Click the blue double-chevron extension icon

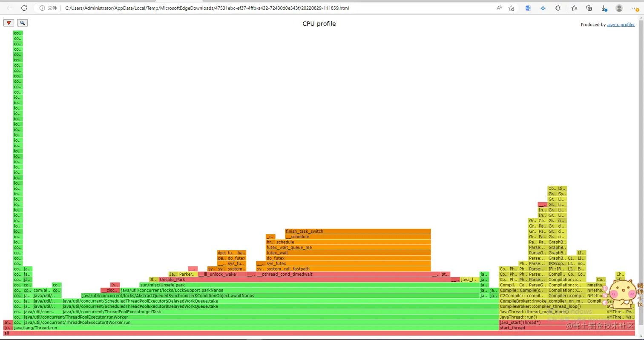pos(543,8)
